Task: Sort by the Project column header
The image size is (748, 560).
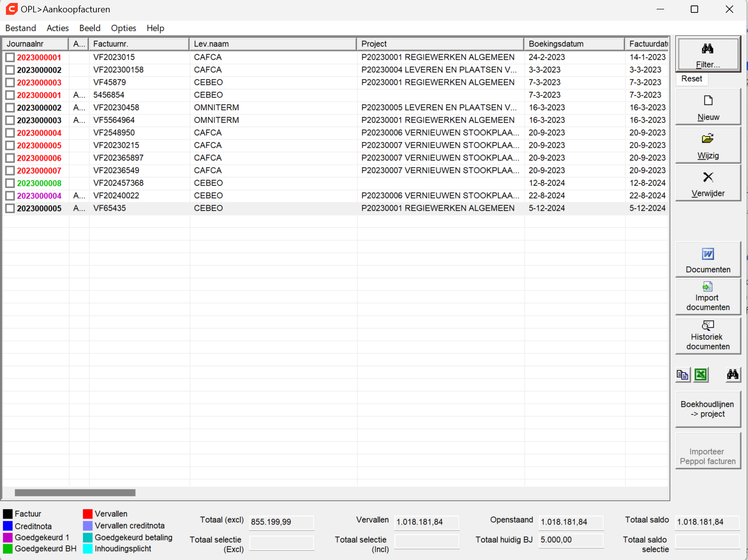Action: [x=440, y=44]
